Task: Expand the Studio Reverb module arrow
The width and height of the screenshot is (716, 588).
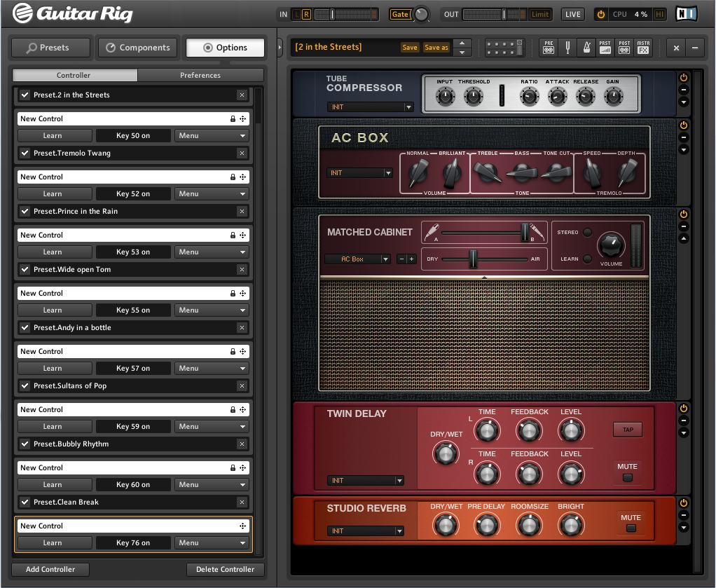Action: (x=683, y=527)
